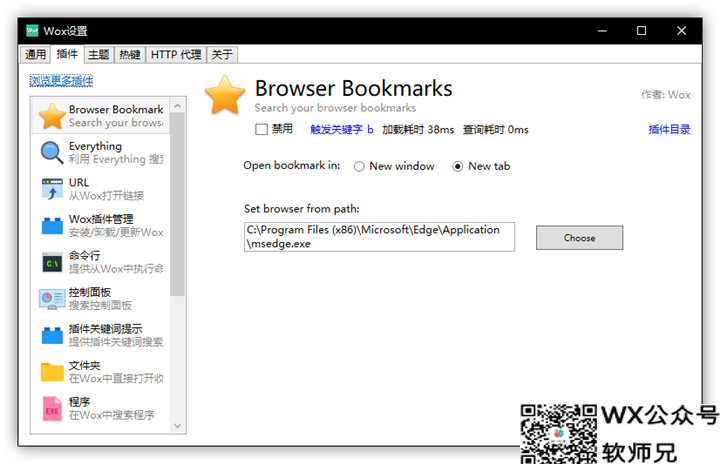Click the 作者: Wox text
Viewport: 720px width, 464px height.
[666, 95]
